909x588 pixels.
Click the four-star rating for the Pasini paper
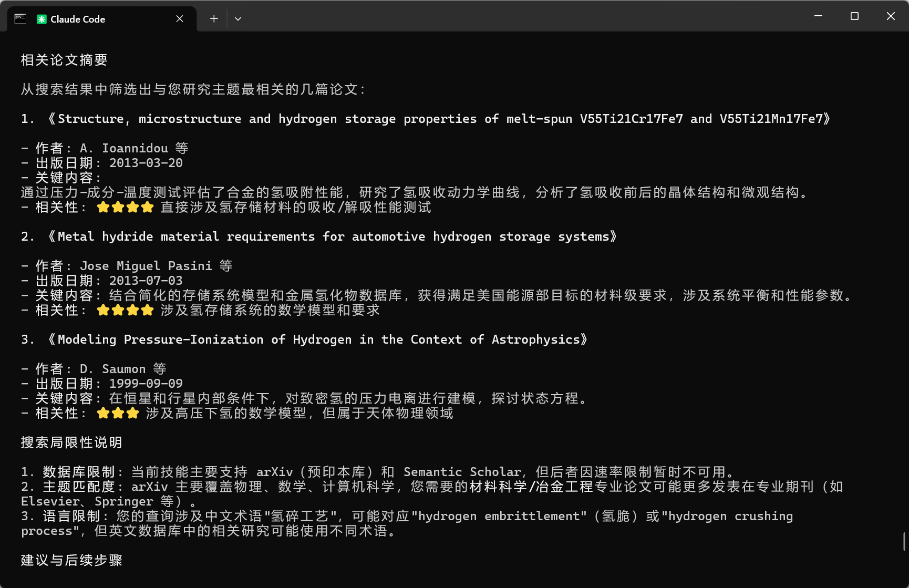pos(125,310)
